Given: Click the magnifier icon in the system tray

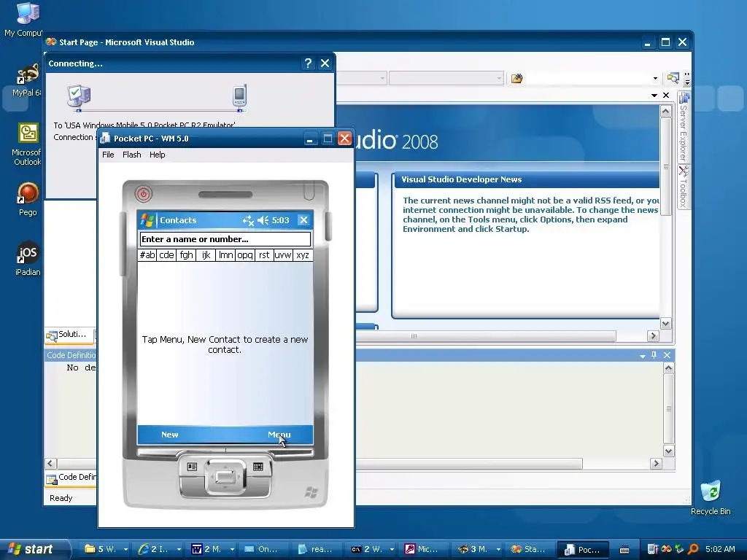Looking at the screenshot, I should (693, 549).
